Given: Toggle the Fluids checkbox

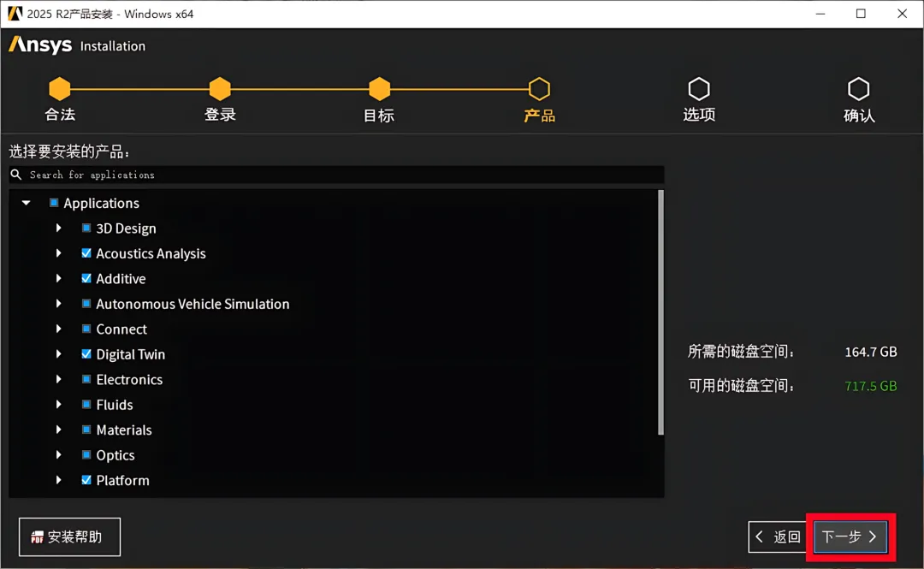Looking at the screenshot, I should pyautogui.click(x=86, y=405).
